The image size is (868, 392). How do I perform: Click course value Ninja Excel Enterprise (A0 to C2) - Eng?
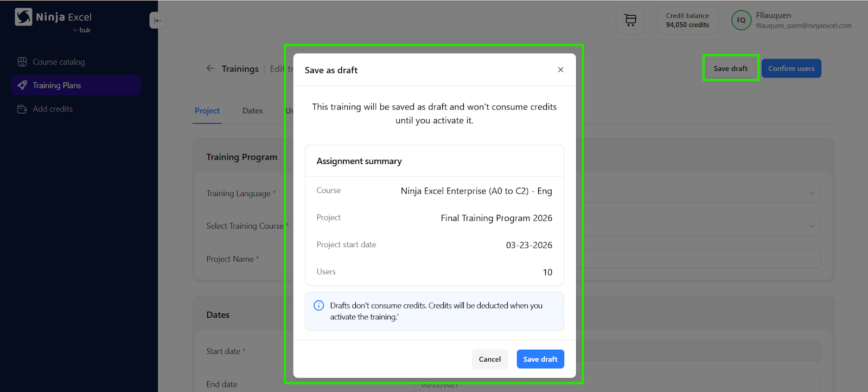[476, 191]
